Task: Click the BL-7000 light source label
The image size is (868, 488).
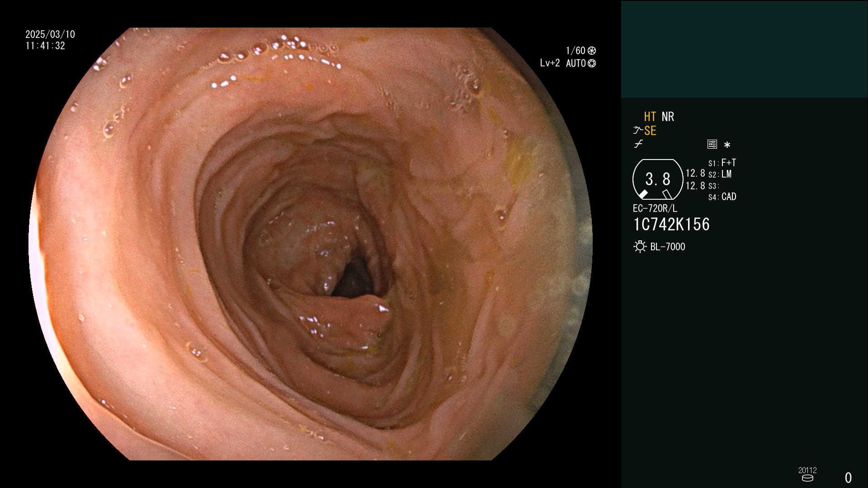Action: click(668, 247)
